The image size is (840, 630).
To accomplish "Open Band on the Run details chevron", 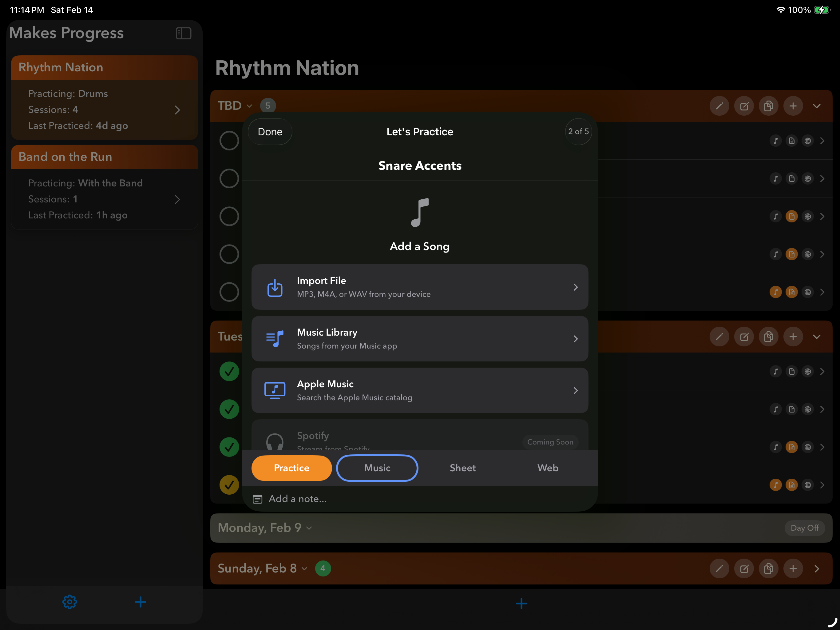I will click(x=177, y=199).
